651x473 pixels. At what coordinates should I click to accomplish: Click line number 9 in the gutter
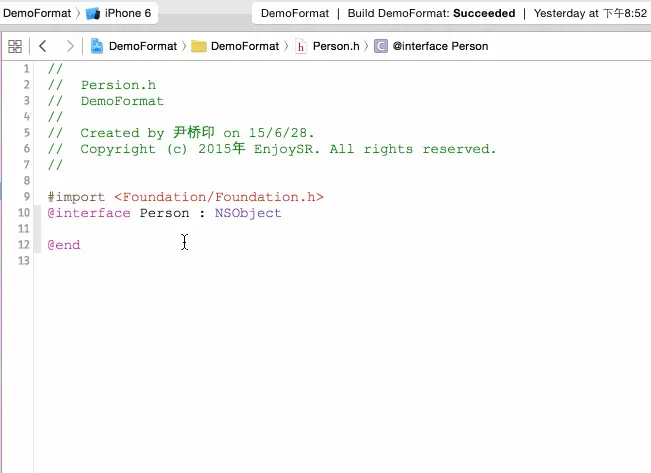coord(27,196)
